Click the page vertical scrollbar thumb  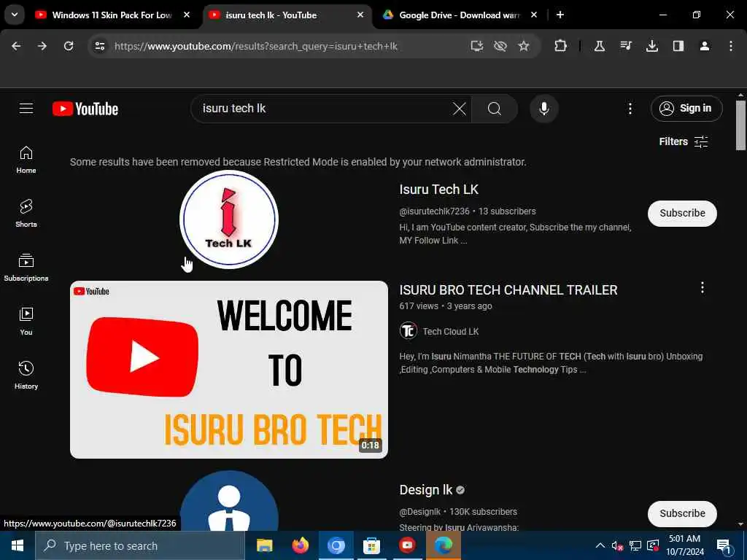(x=741, y=125)
